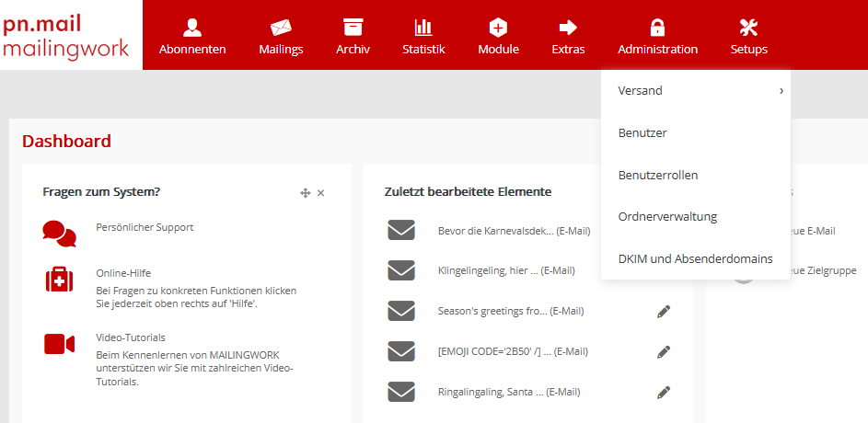Click the Zuletzt bearbeitete Elemente heading

point(468,192)
